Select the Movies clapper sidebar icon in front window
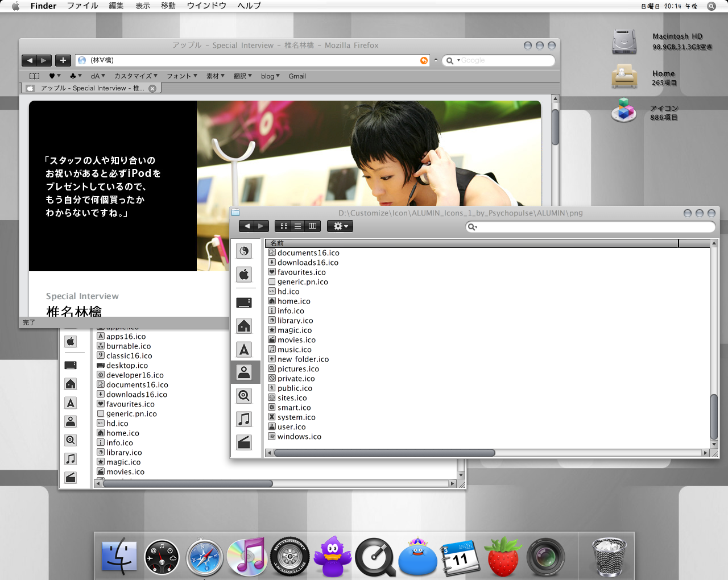Image resolution: width=728 pixels, height=580 pixels. pyautogui.click(x=244, y=442)
